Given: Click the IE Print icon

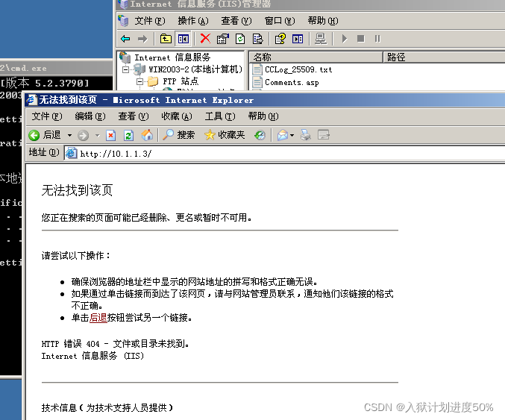Looking at the screenshot, I should (x=306, y=135).
